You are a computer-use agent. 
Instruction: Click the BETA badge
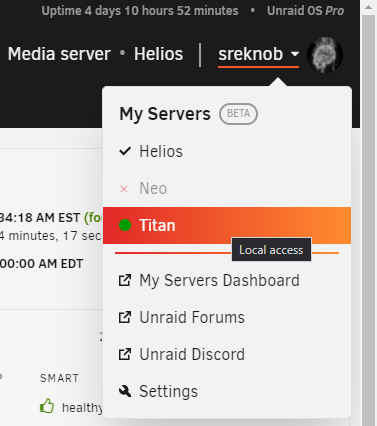(238, 114)
